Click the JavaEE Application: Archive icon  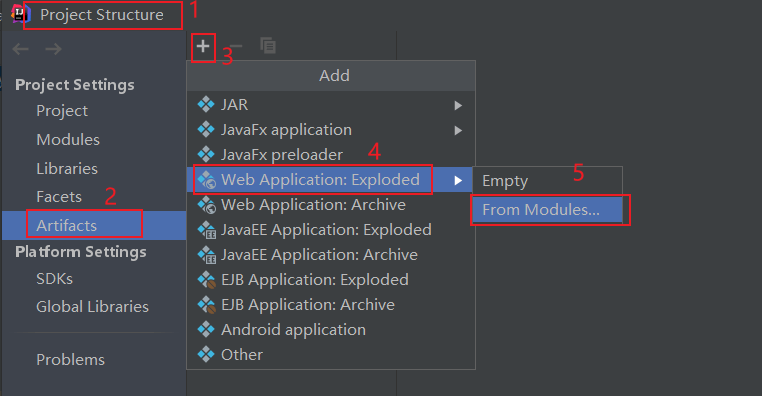click(x=207, y=255)
